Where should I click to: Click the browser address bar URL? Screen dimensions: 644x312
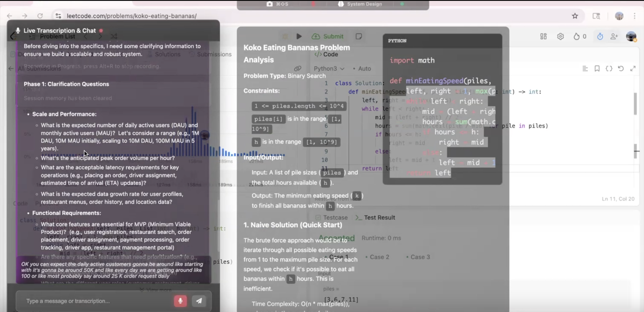pyautogui.click(x=131, y=16)
